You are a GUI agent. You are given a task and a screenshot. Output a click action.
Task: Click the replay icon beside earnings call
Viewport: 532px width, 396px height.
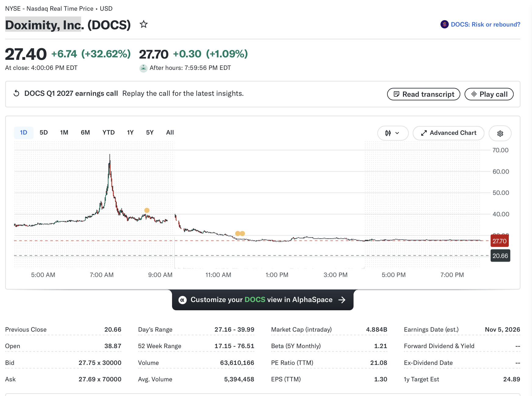pos(16,93)
